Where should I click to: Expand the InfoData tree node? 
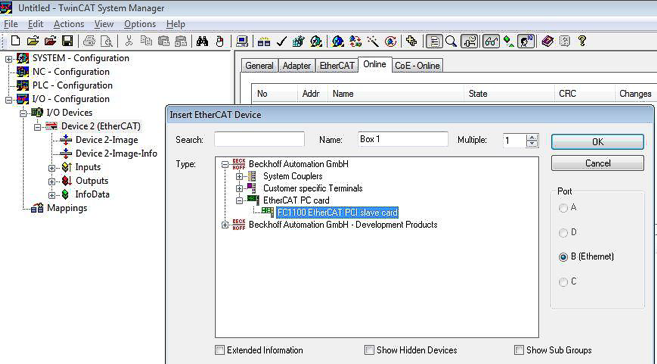pyautogui.click(x=52, y=195)
